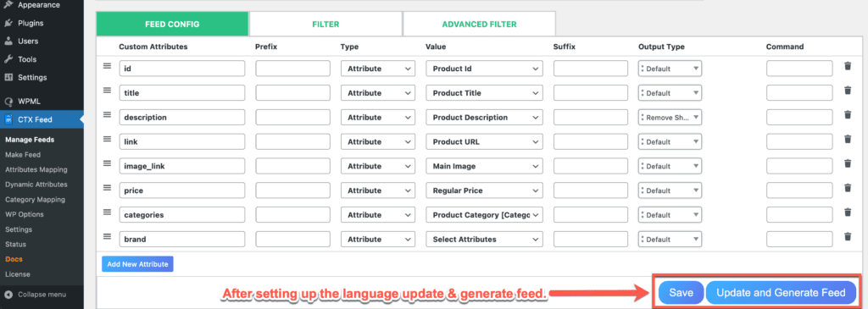Switch to the FILTER tab

[x=325, y=25]
